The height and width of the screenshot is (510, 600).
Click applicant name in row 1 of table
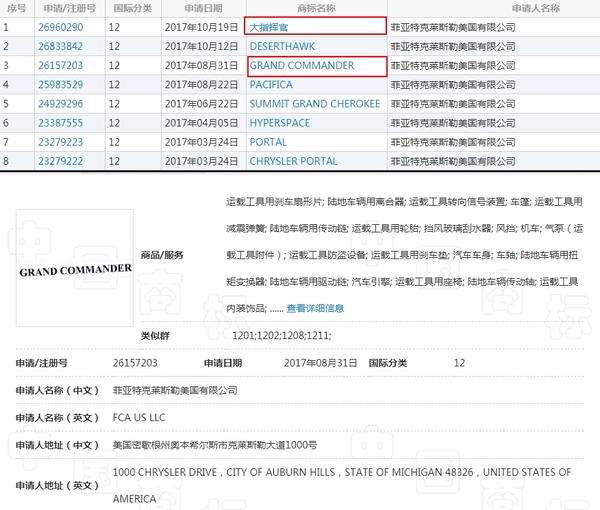453,28
